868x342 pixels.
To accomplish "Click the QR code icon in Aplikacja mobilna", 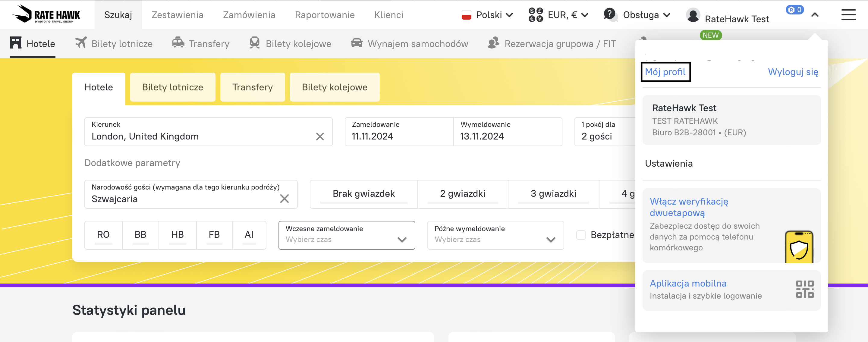I will 804,290.
